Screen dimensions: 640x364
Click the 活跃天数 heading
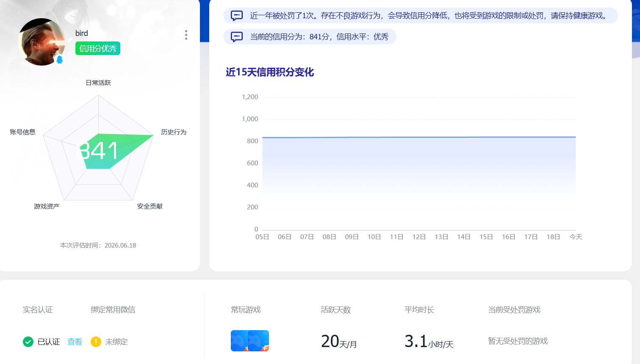point(336,310)
